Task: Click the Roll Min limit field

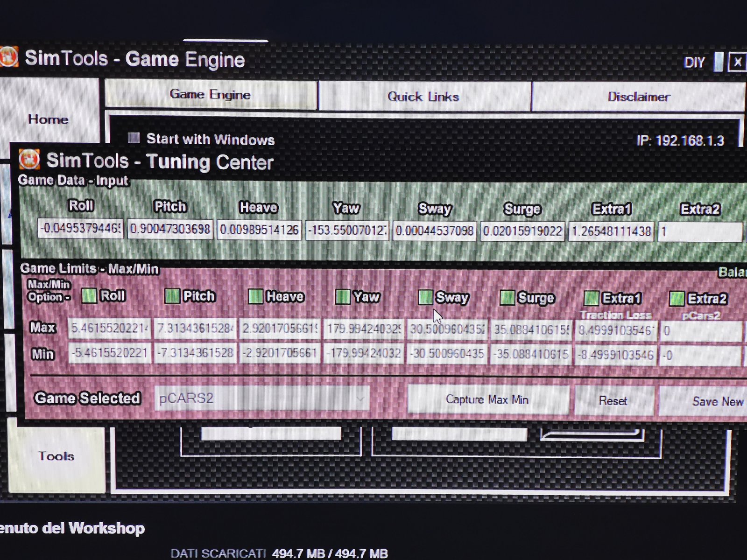Action: [110, 353]
